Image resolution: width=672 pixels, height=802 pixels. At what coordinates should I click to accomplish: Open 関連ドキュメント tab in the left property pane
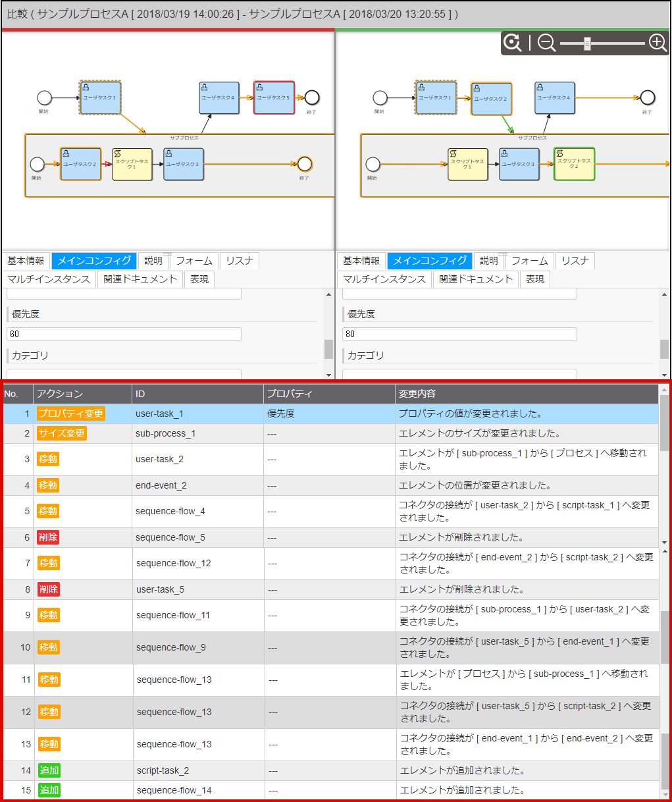coord(140,279)
